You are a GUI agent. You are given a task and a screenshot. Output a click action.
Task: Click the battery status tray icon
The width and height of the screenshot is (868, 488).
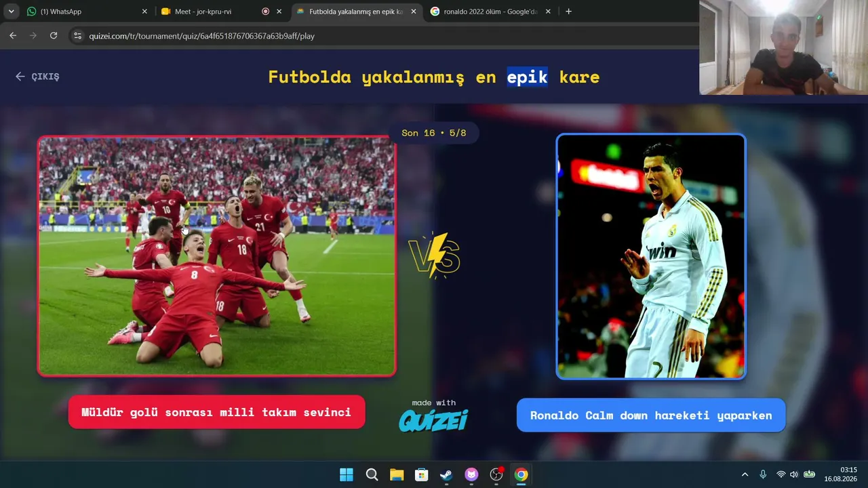809,474
